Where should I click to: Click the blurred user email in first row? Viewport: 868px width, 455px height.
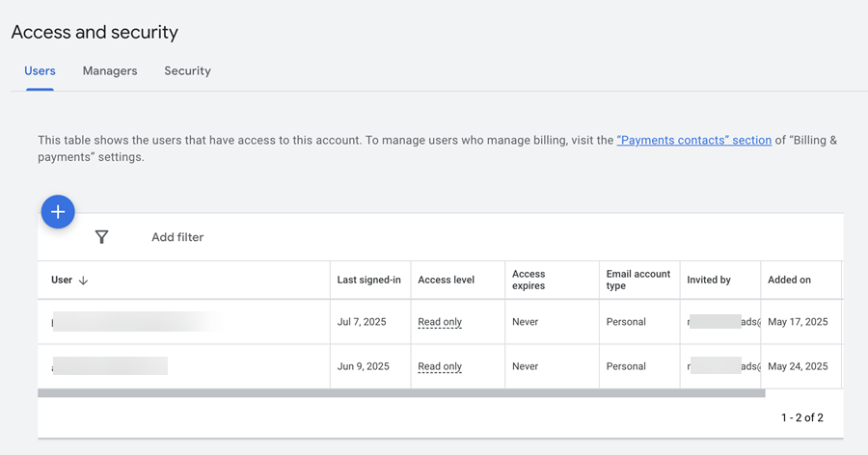pos(136,322)
